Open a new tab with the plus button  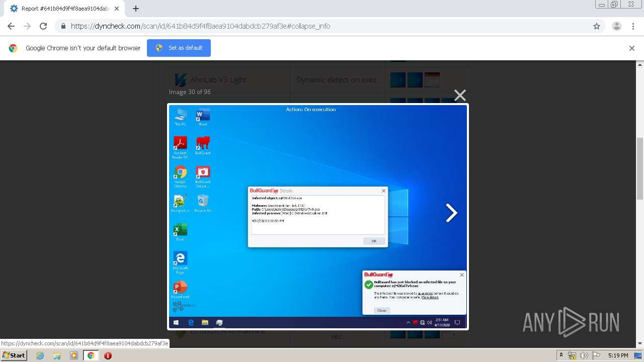(136, 9)
